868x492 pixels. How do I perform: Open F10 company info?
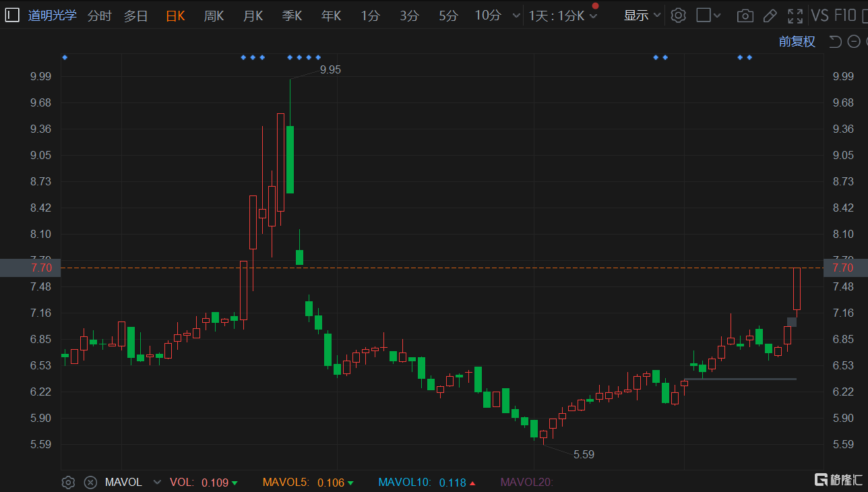click(x=846, y=16)
